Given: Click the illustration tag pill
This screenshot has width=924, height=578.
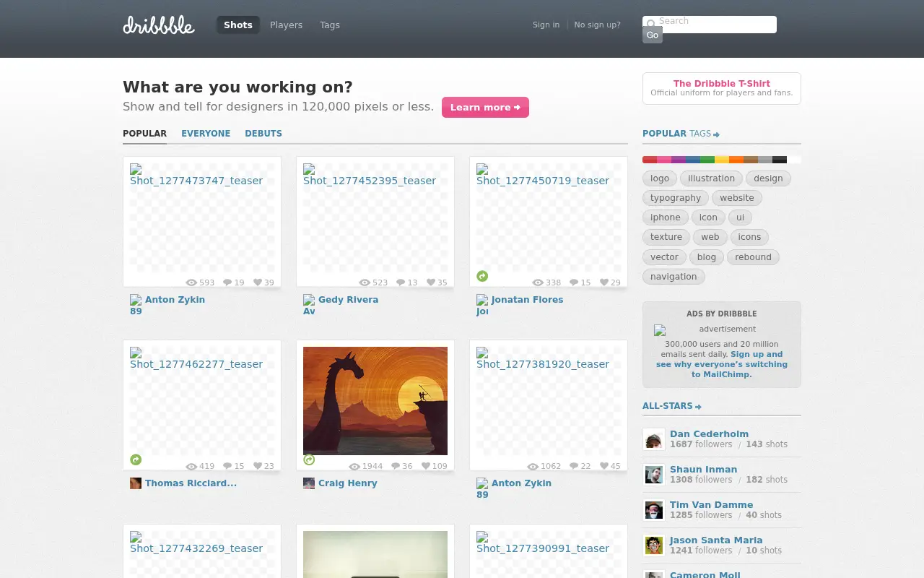Looking at the screenshot, I should point(711,178).
